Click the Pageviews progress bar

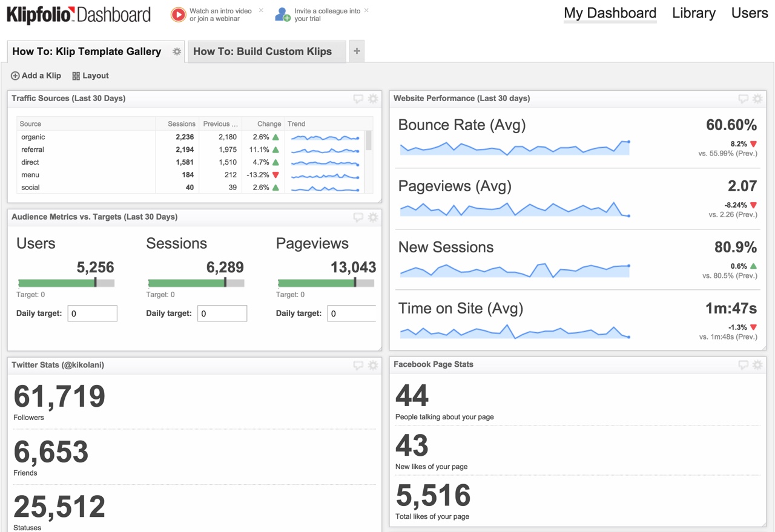[x=326, y=283]
